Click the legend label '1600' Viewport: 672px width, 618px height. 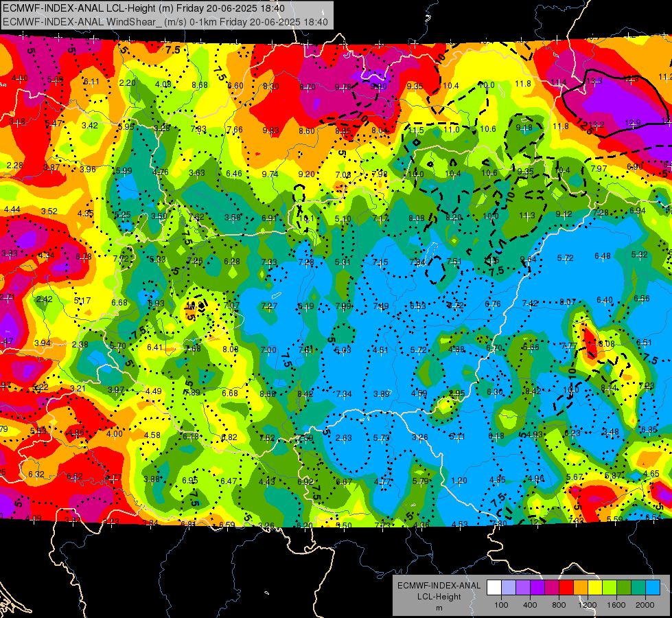pos(616,605)
